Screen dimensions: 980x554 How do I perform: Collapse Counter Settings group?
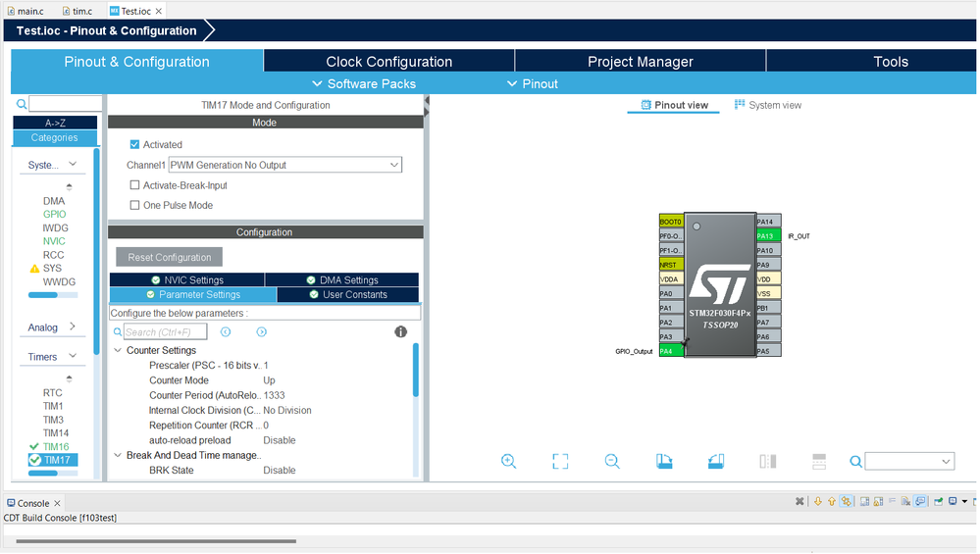(118, 350)
